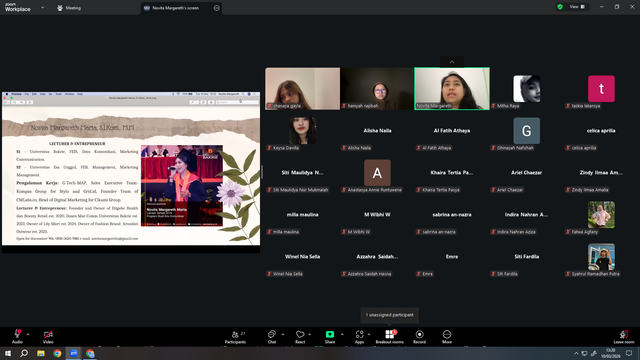The height and width of the screenshot is (360, 640).
Task: Select the Siti Maulidya N... participant tile
Action: [302, 173]
